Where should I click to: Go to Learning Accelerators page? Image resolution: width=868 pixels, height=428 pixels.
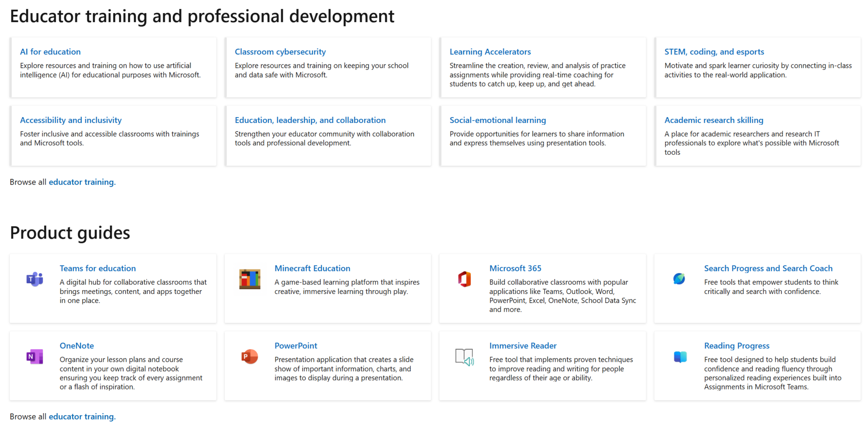490,52
